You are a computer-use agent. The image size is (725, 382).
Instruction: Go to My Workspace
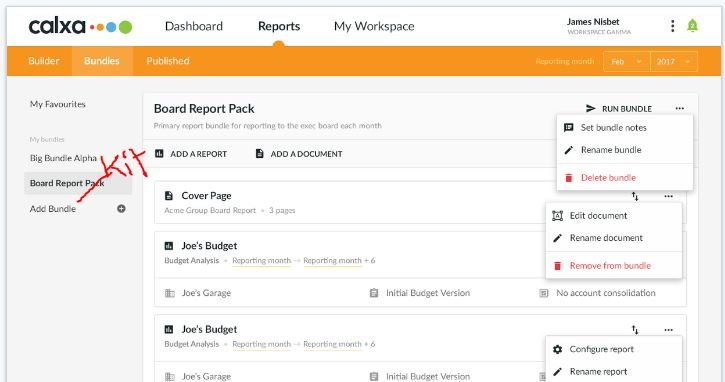374,26
